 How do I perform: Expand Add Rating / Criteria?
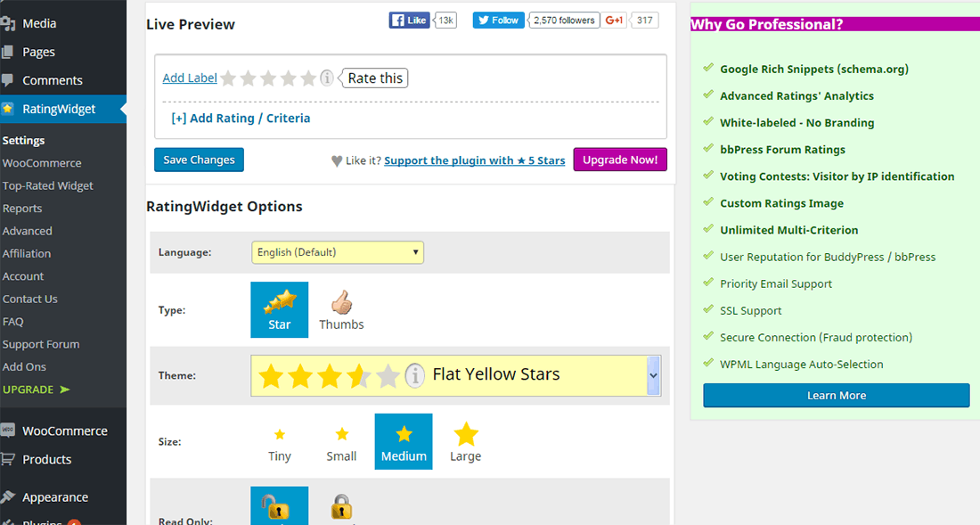click(x=241, y=119)
